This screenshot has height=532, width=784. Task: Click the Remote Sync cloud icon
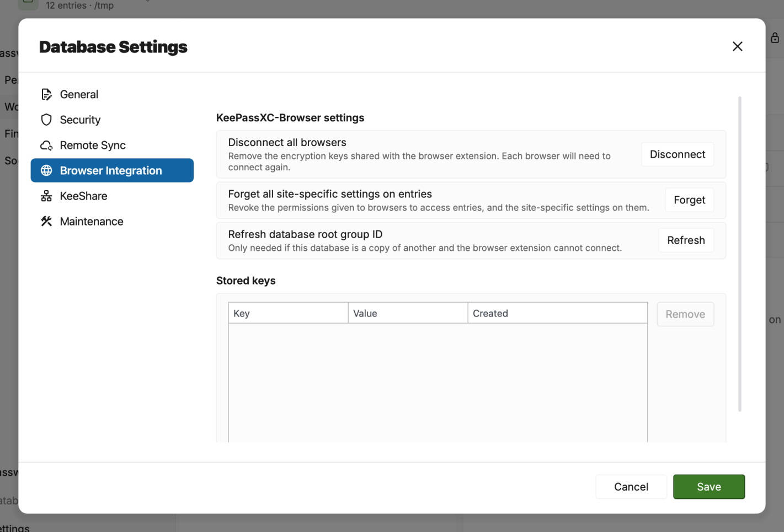pos(46,145)
